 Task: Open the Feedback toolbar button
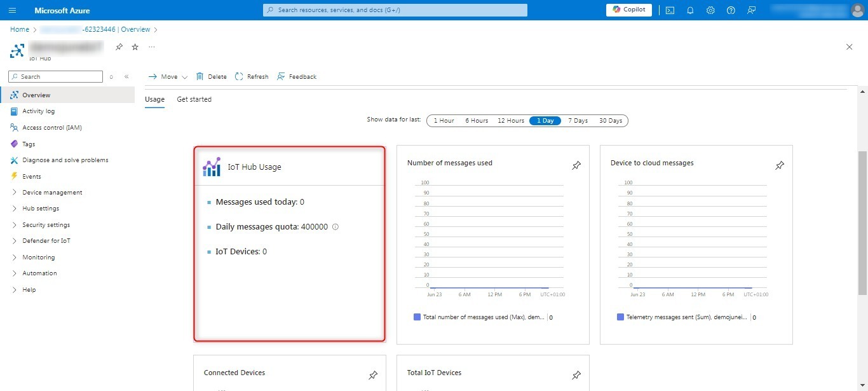tap(297, 76)
